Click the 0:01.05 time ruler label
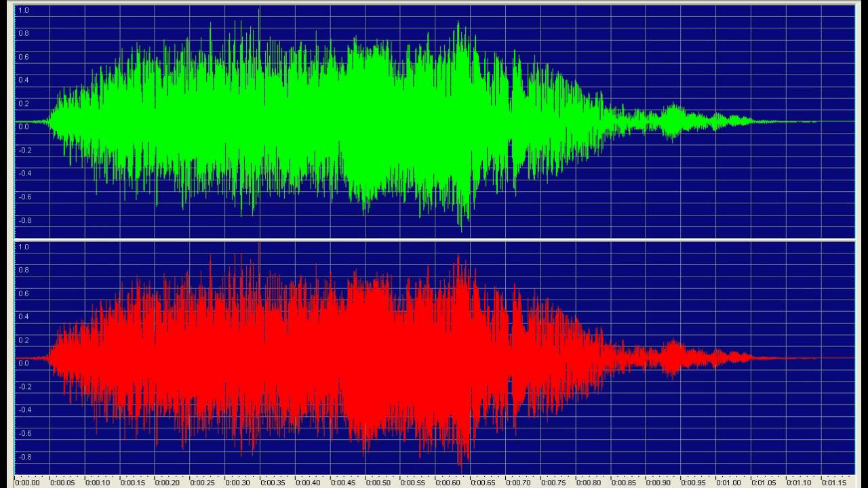The image size is (868, 488). [x=764, y=483]
